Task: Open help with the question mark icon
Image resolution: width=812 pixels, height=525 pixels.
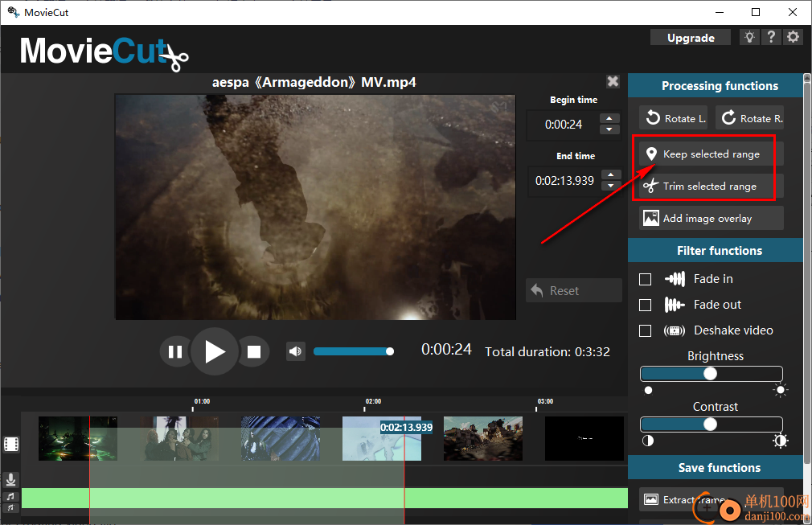Action: tap(771, 37)
